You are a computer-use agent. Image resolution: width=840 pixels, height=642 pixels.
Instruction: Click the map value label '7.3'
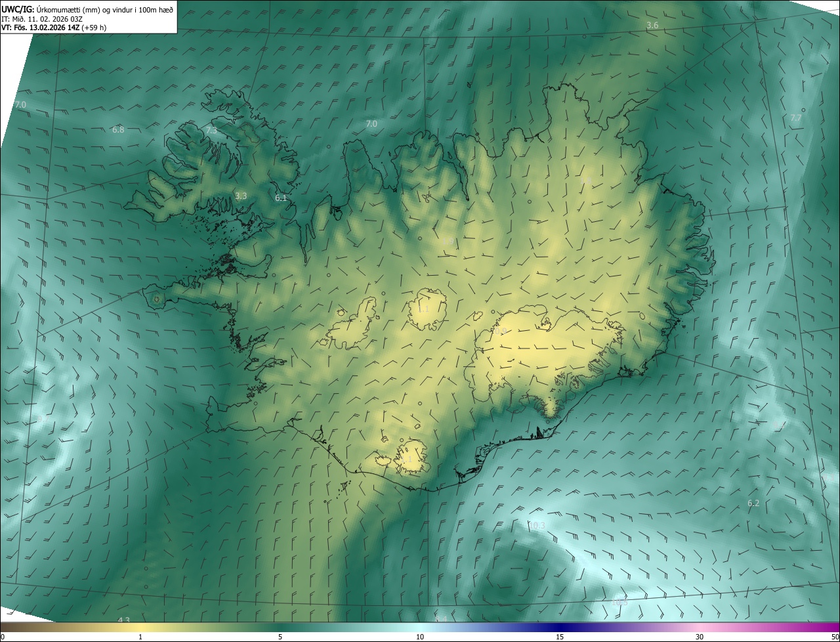[211, 131]
